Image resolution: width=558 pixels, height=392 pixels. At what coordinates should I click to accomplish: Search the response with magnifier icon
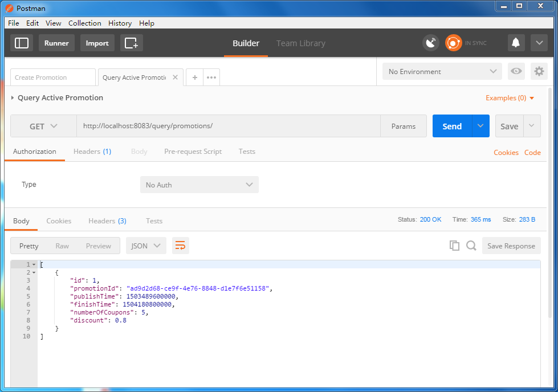pos(471,246)
